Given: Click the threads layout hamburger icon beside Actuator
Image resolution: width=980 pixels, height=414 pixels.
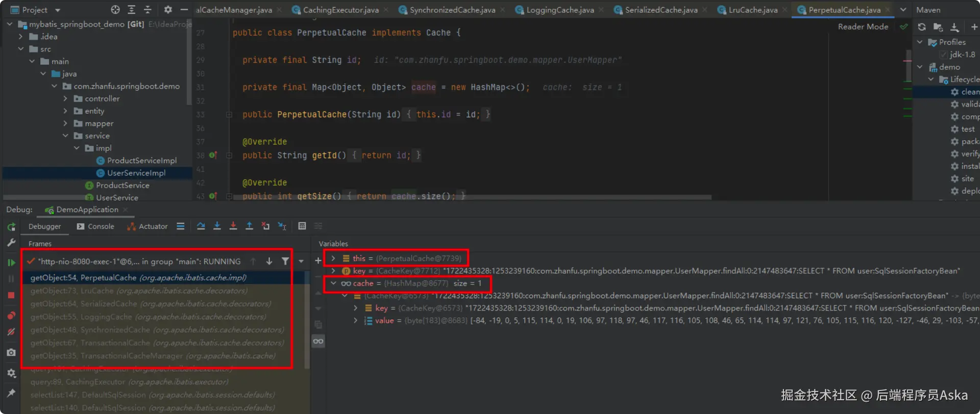Looking at the screenshot, I should tap(180, 226).
